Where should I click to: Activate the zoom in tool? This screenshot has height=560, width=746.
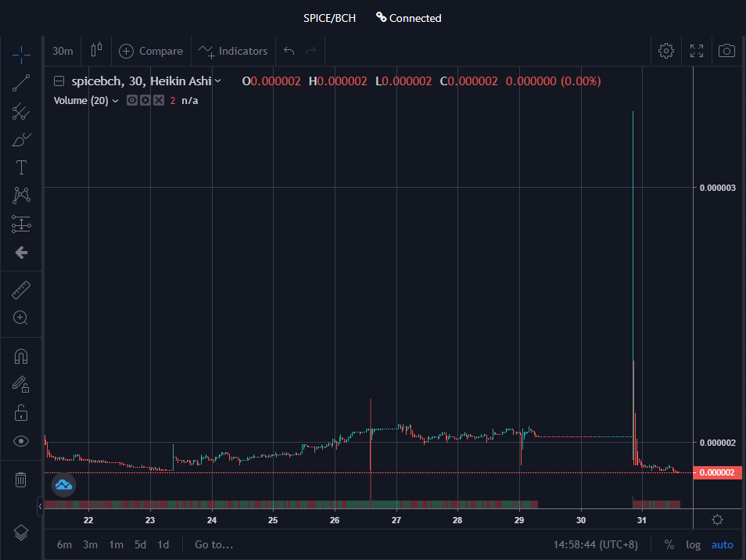pos(21,318)
